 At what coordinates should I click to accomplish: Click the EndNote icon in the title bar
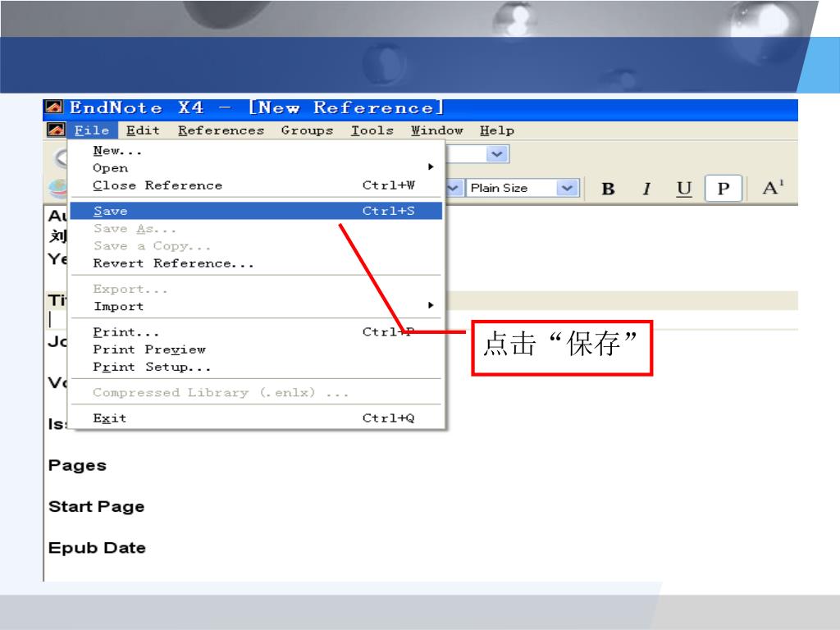(x=53, y=107)
